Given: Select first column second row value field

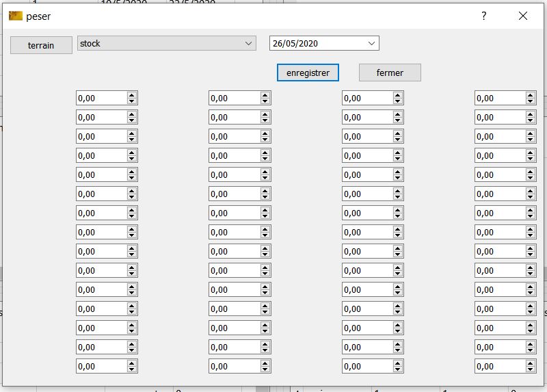Looking at the screenshot, I should coord(101,118).
